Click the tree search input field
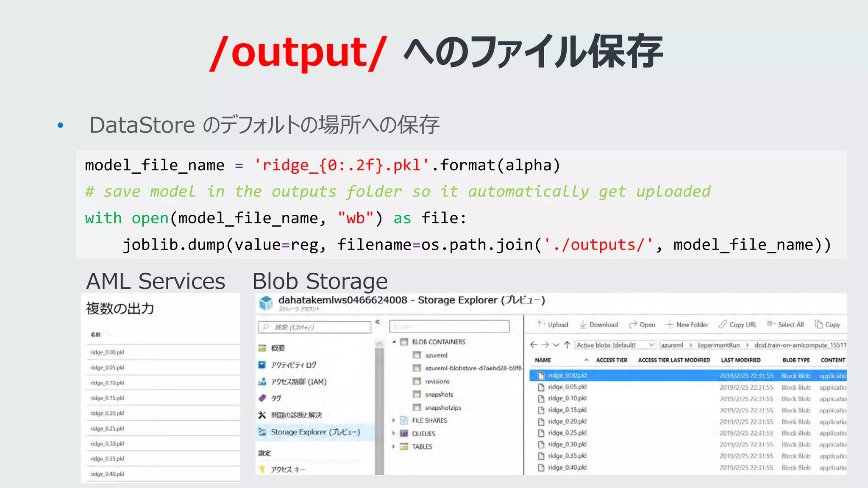 [449, 326]
